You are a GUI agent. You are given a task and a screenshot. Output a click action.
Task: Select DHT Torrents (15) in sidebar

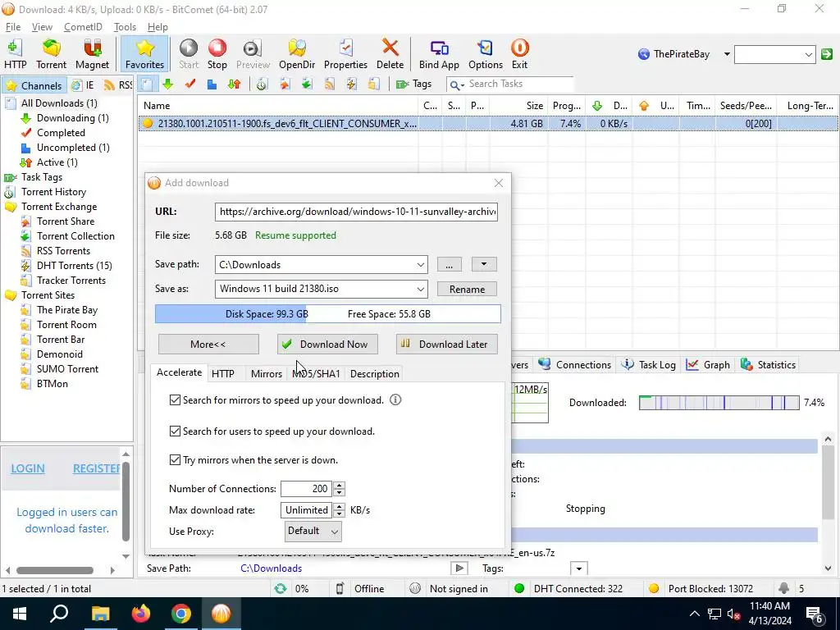pyautogui.click(x=74, y=266)
